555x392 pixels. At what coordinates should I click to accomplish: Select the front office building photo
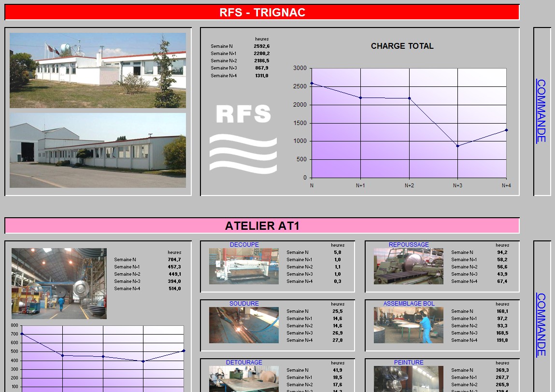pos(98,70)
